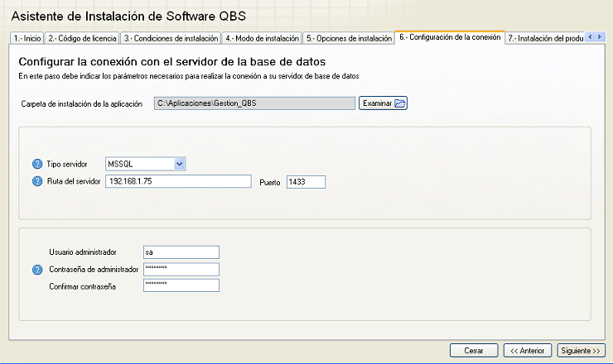Click help icon beside Ruta del servidor

coord(36,181)
